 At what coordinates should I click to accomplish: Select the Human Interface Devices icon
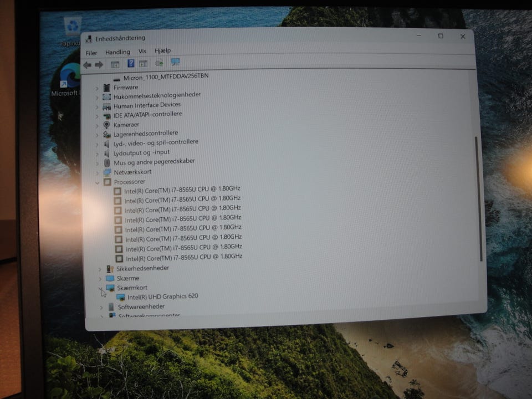pos(106,106)
